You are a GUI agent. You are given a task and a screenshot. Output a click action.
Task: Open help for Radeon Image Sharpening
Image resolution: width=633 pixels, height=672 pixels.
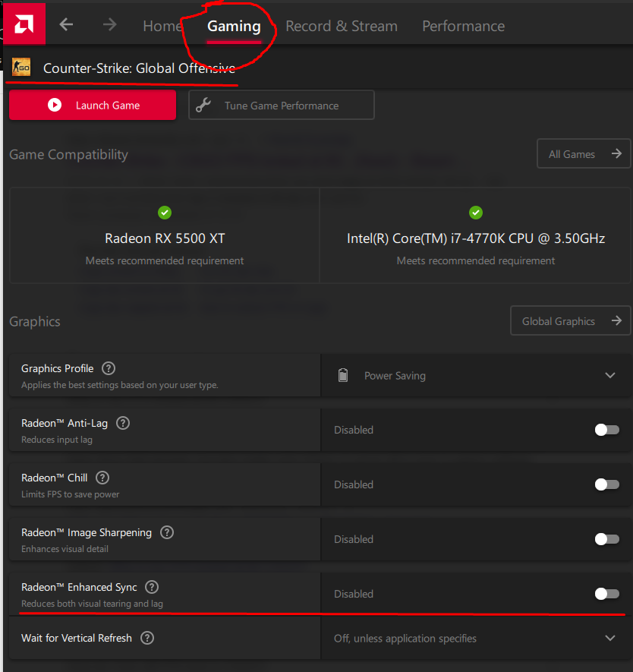point(167,532)
